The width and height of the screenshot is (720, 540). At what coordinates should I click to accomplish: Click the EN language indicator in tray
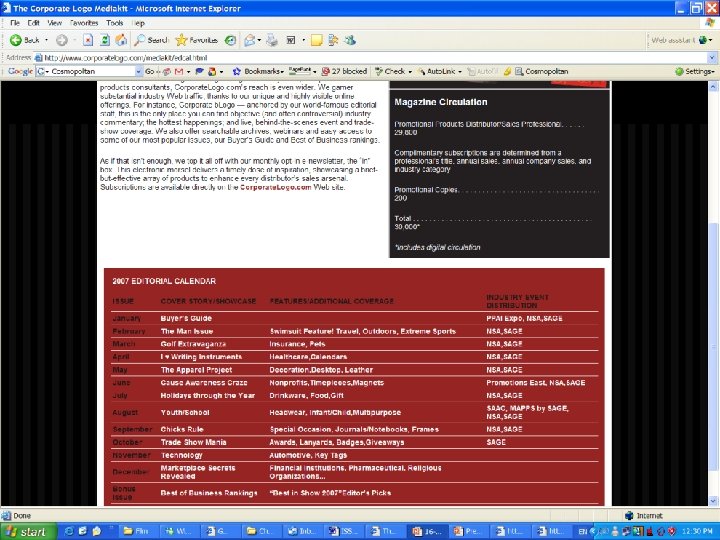coord(582,532)
